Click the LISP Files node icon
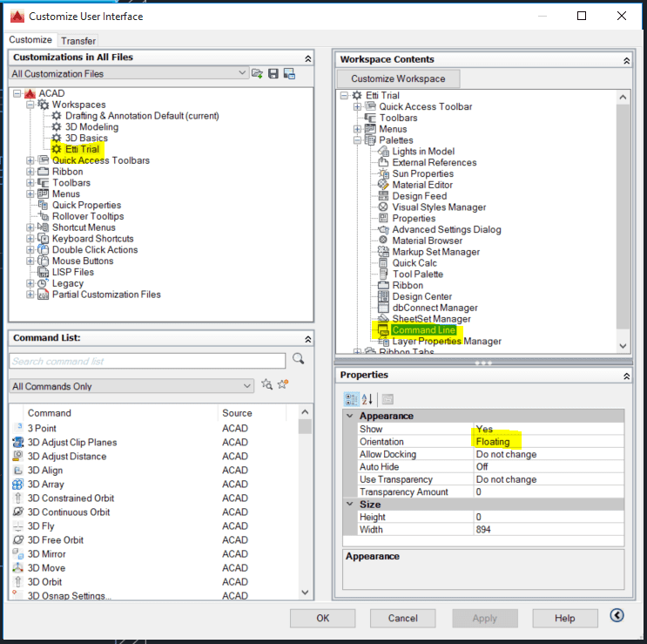 click(x=43, y=272)
